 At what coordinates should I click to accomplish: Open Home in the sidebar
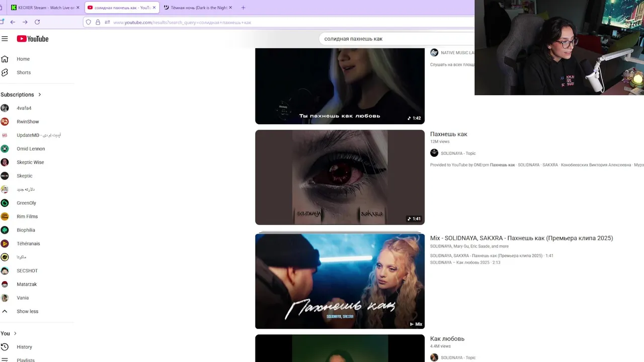tap(23, 59)
